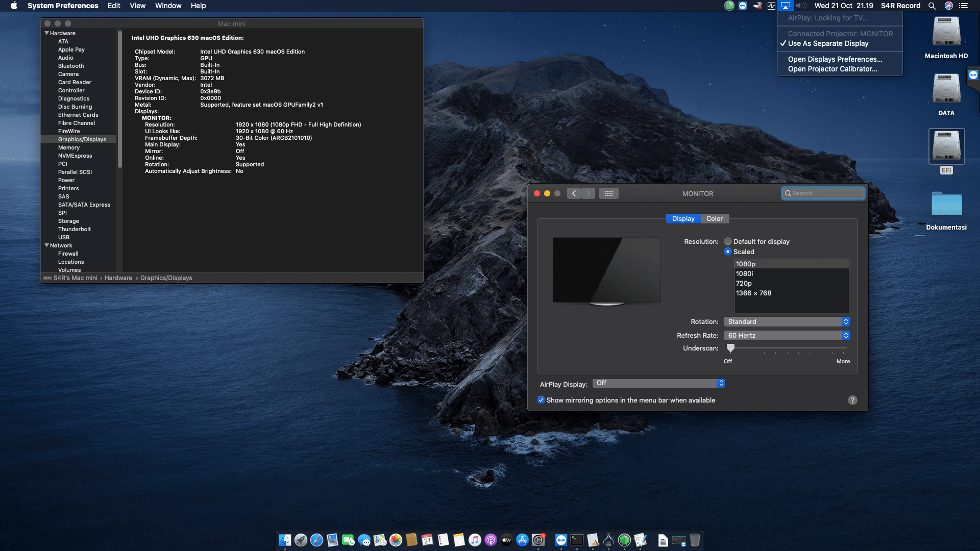Launch Terminal from the Dock
Image resolution: width=980 pixels, height=551 pixels.
tap(577, 540)
